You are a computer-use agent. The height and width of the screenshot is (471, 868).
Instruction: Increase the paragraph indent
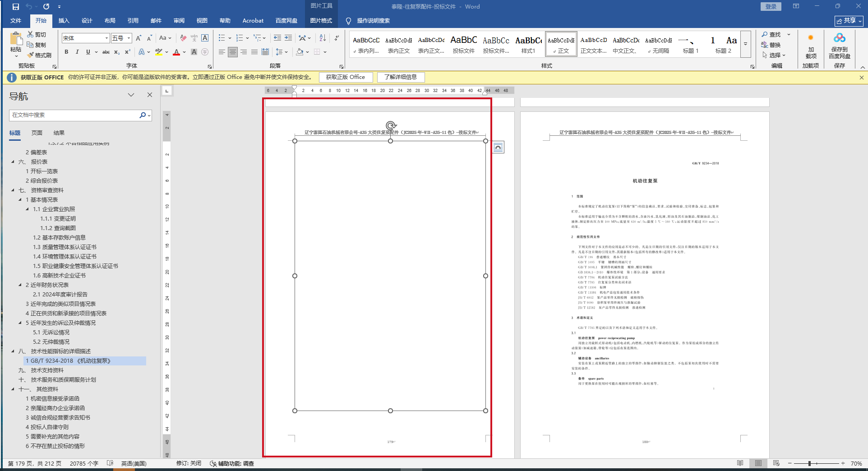[x=288, y=38]
